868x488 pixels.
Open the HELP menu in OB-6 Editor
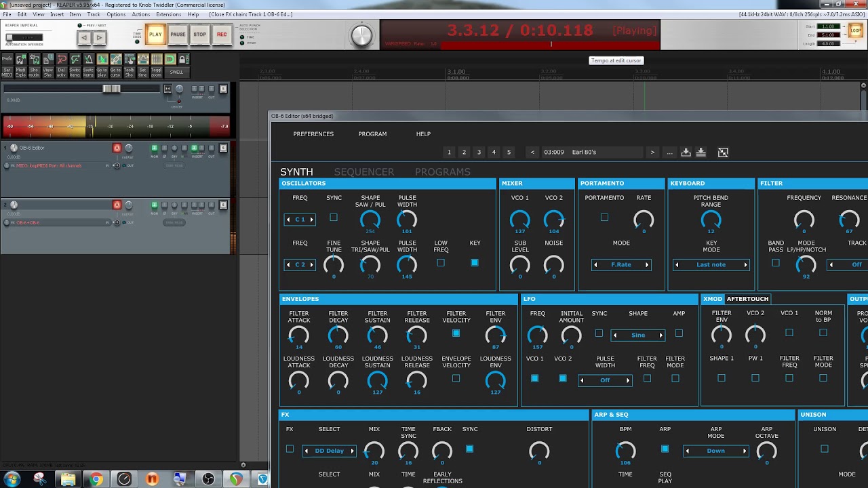click(x=423, y=134)
